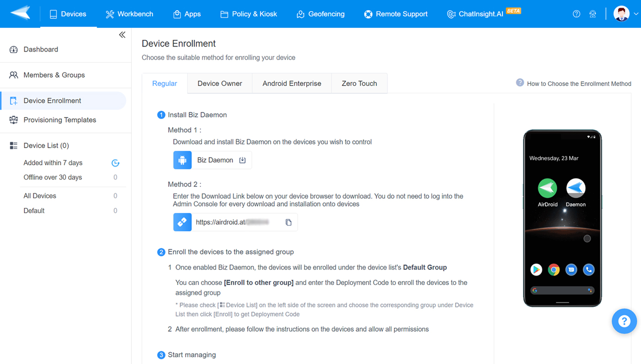Collapse the left sidebar with double chevron
This screenshot has width=641, height=364.
pyautogui.click(x=122, y=35)
